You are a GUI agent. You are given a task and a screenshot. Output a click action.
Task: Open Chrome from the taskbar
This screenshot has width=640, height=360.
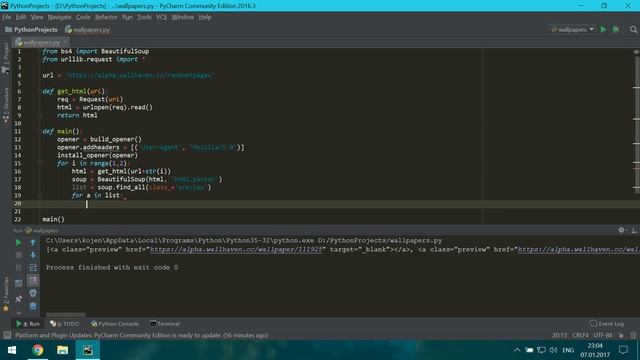pos(38,350)
